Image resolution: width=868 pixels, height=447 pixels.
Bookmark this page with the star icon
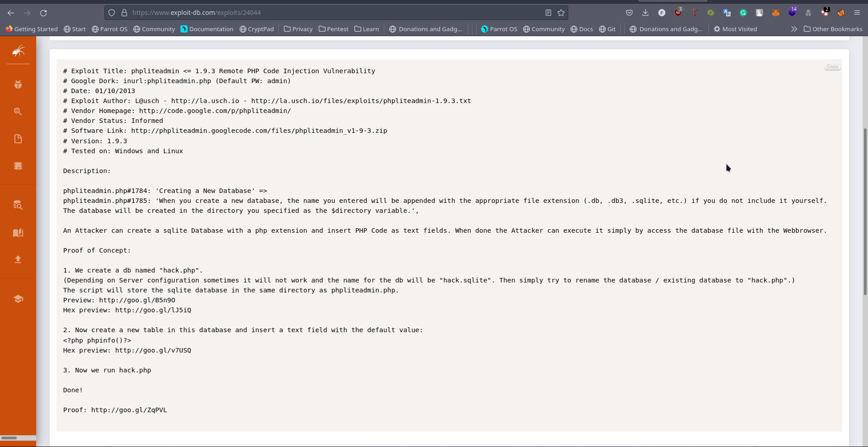coord(561,13)
